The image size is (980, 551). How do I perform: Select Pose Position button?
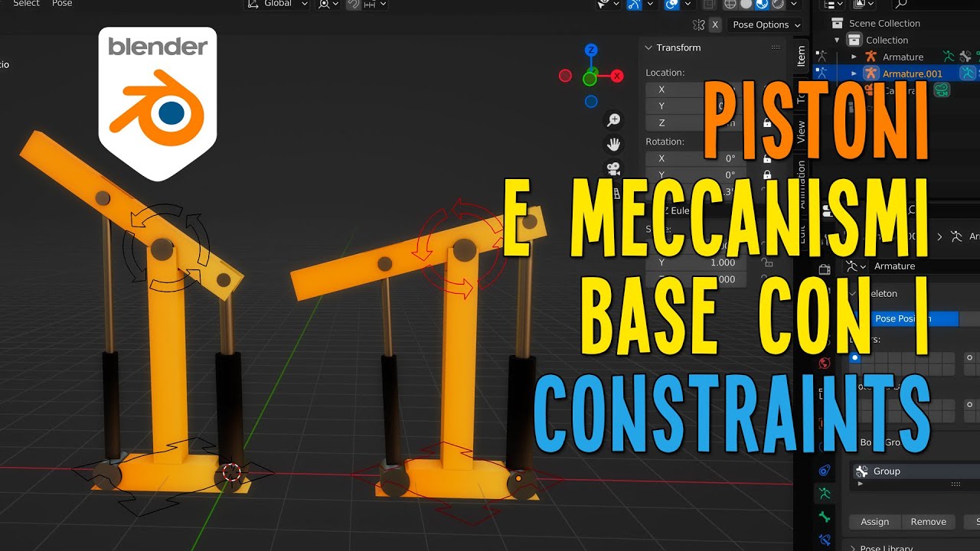pyautogui.click(x=904, y=319)
